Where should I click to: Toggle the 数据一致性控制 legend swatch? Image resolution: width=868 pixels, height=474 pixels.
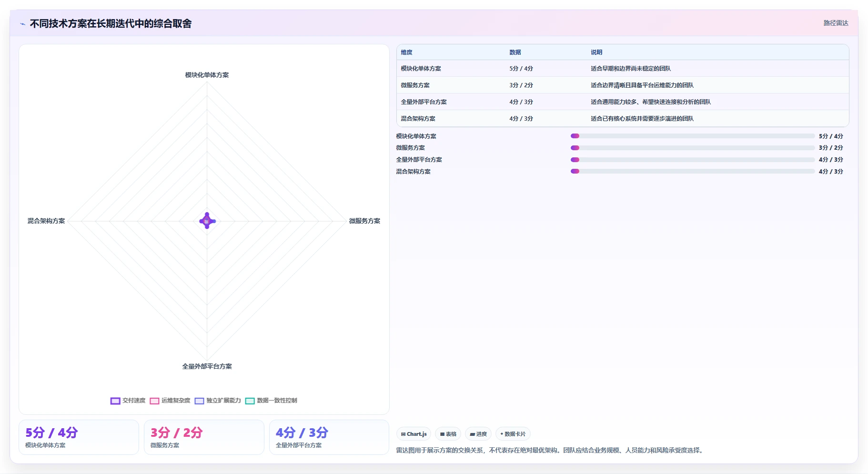click(250, 401)
